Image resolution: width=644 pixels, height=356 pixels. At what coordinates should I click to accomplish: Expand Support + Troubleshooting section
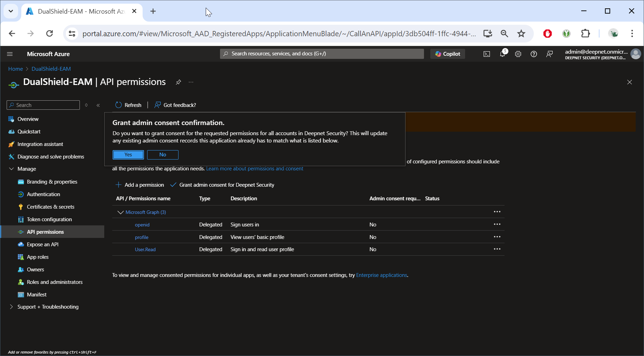[12, 307]
